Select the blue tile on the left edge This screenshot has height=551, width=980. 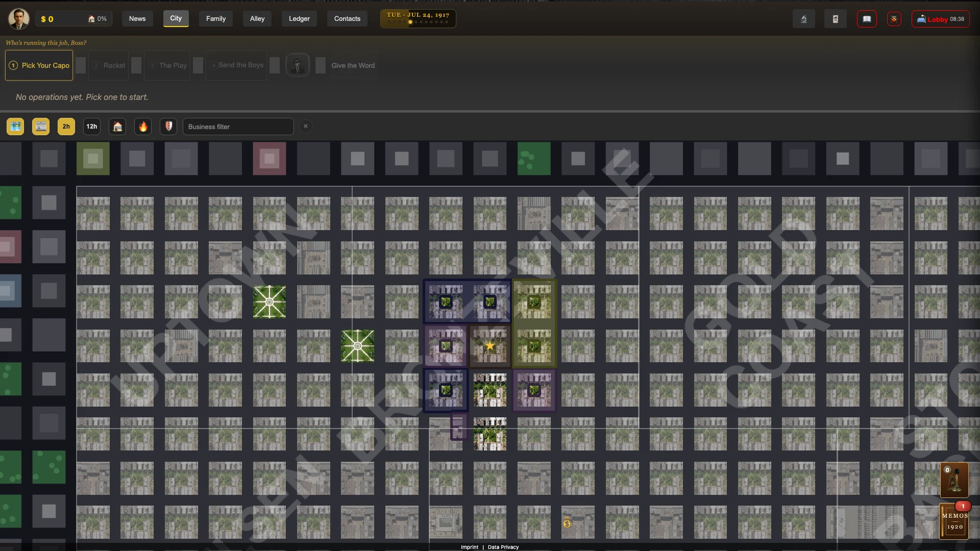(x=11, y=291)
